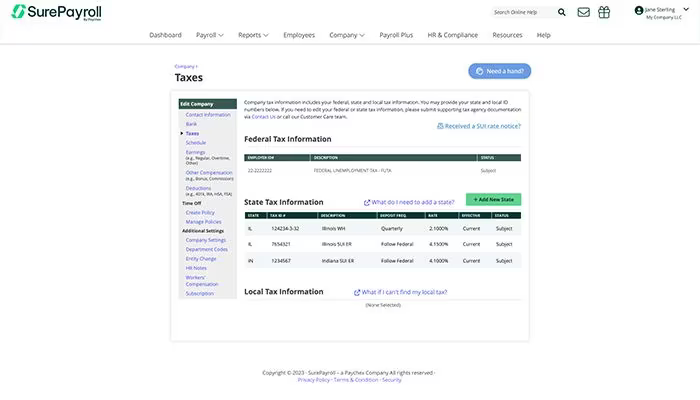
Task: Click What do I need to add a state?
Action: (413, 202)
